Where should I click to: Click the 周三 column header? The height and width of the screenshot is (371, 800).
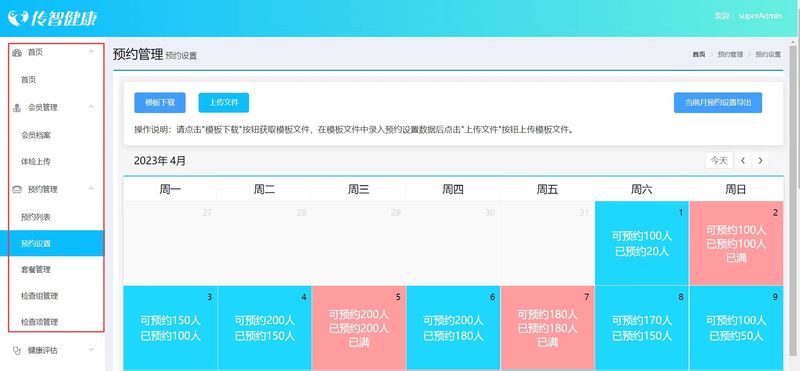(359, 190)
